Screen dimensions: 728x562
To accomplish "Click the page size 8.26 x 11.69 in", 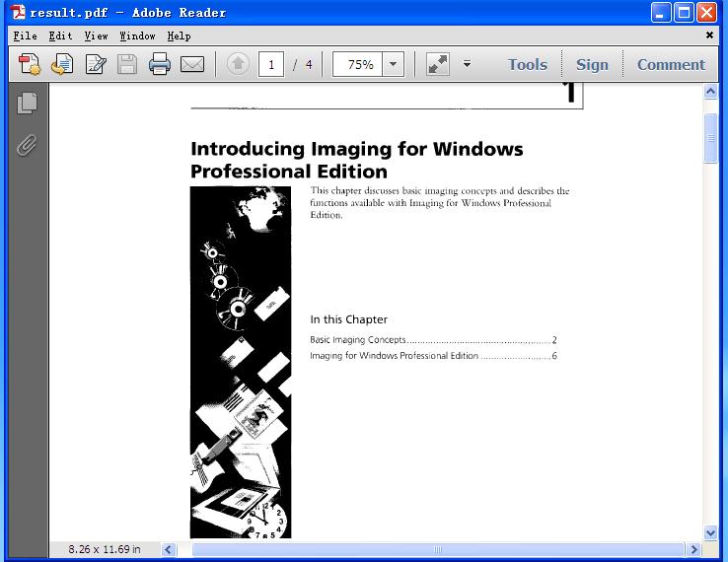I will tap(105, 549).
